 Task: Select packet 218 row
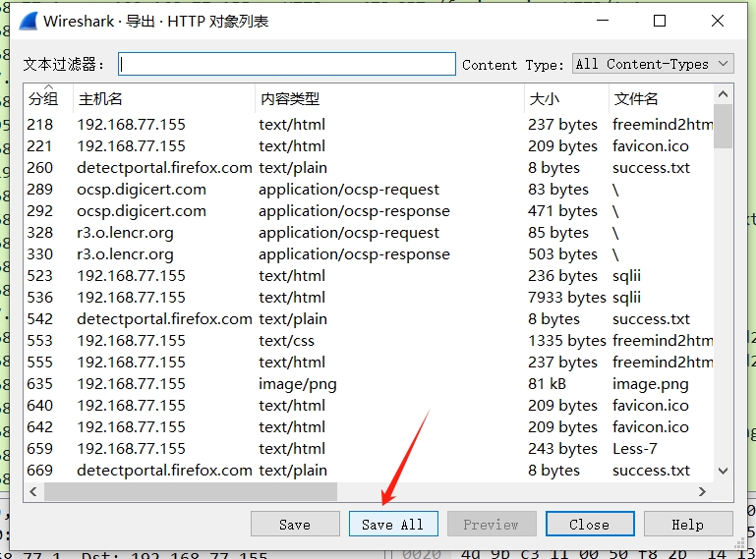pos(369,125)
